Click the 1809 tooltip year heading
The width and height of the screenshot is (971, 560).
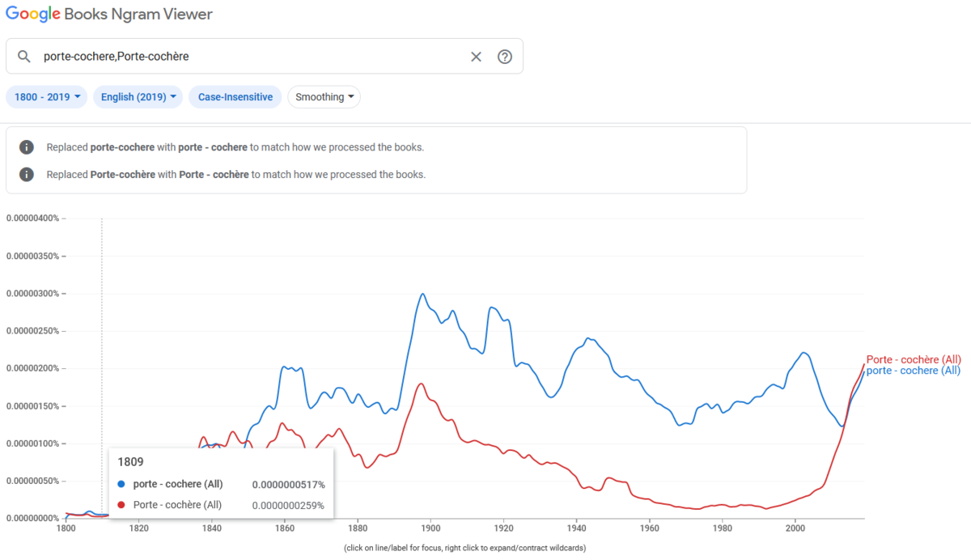[x=131, y=462]
